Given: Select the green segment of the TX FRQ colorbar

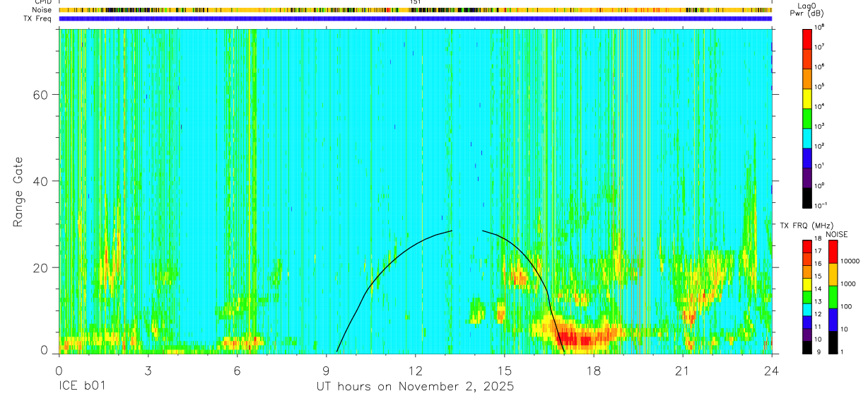Looking at the screenshot, I should click(x=807, y=297).
